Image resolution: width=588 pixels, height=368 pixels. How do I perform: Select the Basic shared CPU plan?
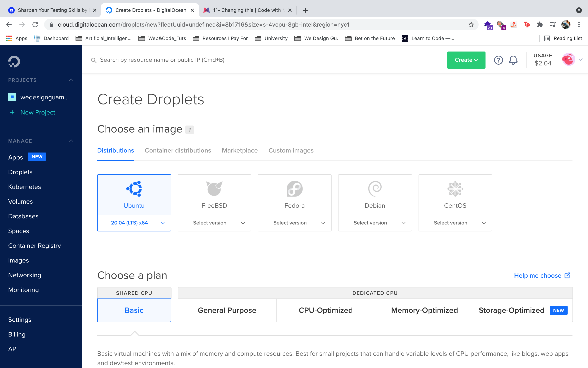134,310
